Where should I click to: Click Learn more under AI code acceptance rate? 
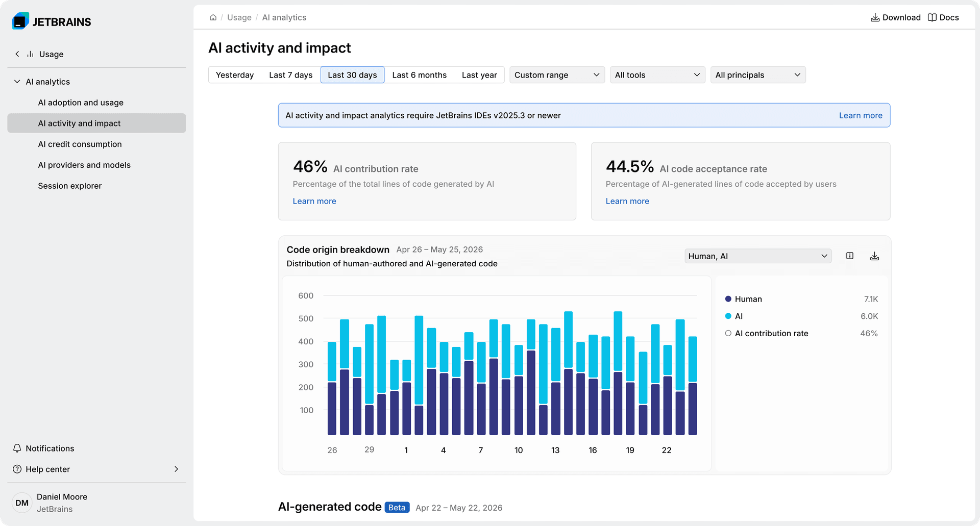627,201
